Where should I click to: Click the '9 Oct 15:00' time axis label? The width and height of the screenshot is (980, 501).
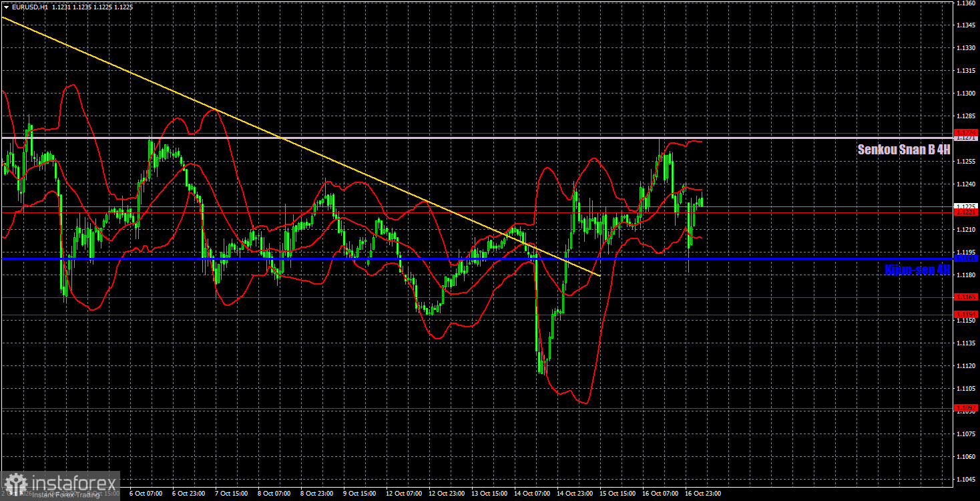(x=359, y=494)
